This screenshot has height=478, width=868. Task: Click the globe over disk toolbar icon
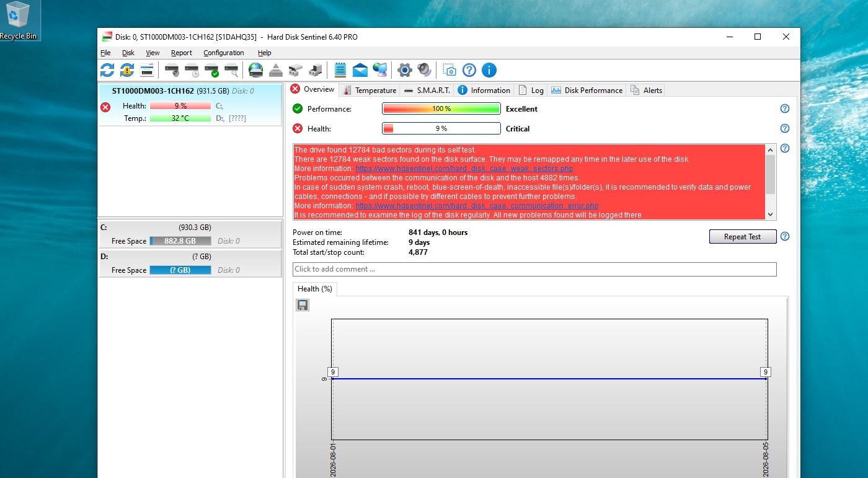tap(255, 69)
